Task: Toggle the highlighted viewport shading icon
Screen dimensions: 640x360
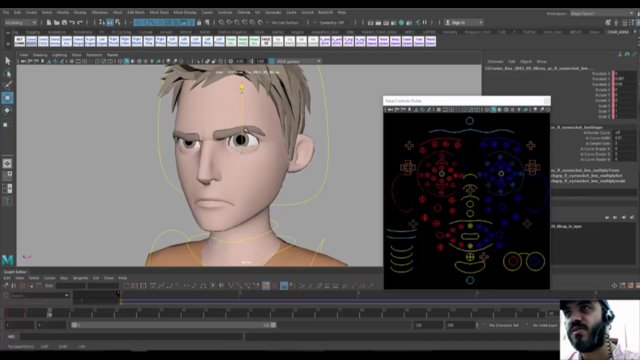Action: coord(127,61)
